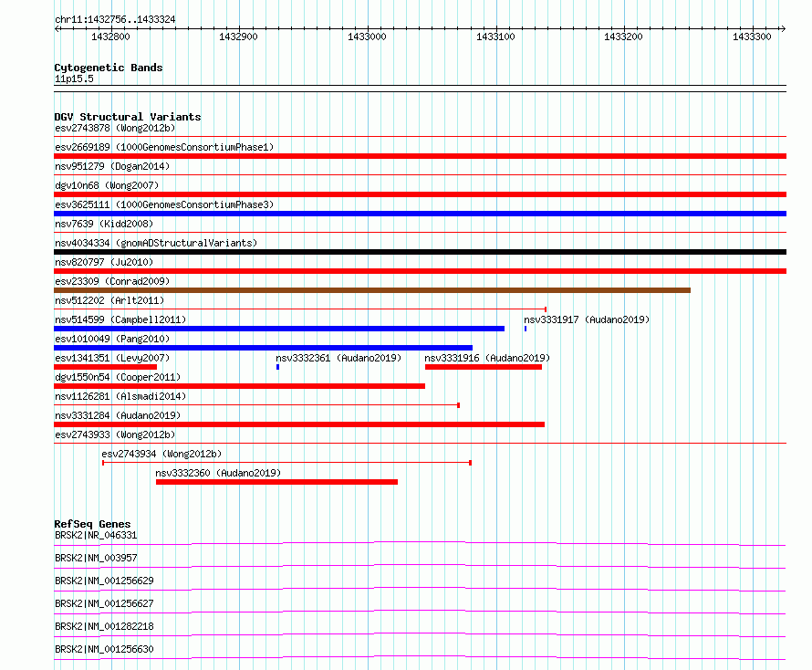
Task: Click the red nsv3331916 variant bar
Action: [484, 367]
